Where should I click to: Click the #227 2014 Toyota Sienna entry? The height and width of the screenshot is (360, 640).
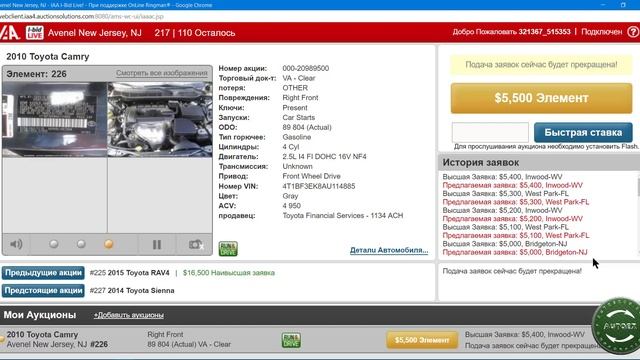point(132,291)
